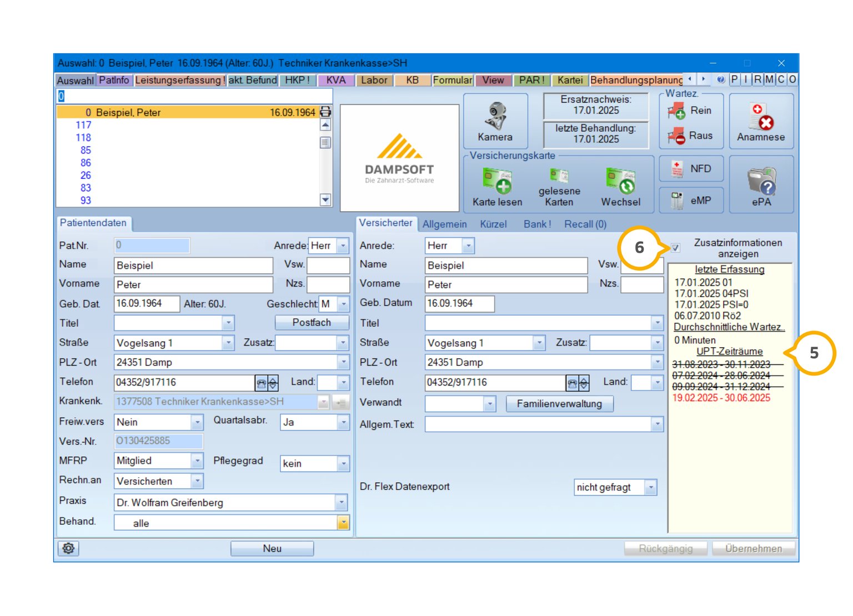Click the Ersatznachweis date button
The height and width of the screenshot is (616, 853).
[596, 106]
